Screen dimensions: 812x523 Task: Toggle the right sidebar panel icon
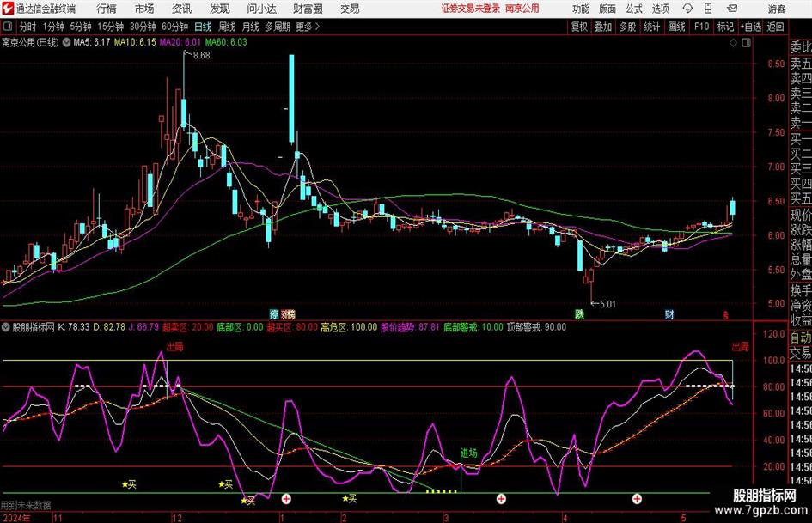tap(746, 43)
